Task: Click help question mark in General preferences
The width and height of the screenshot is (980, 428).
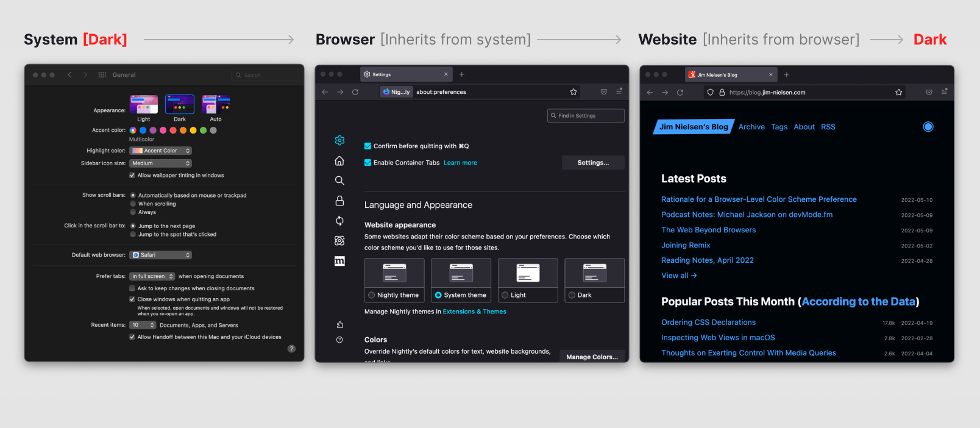Action: coord(291,349)
